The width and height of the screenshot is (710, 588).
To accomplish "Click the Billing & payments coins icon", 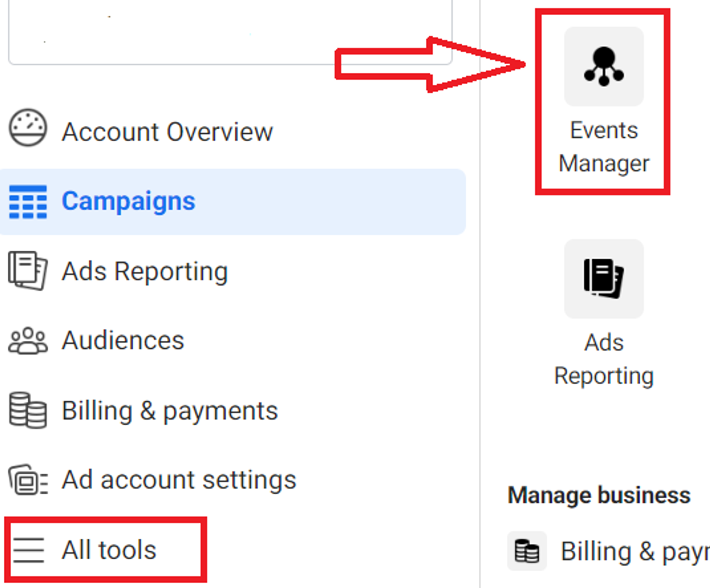I will [x=28, y=410].
